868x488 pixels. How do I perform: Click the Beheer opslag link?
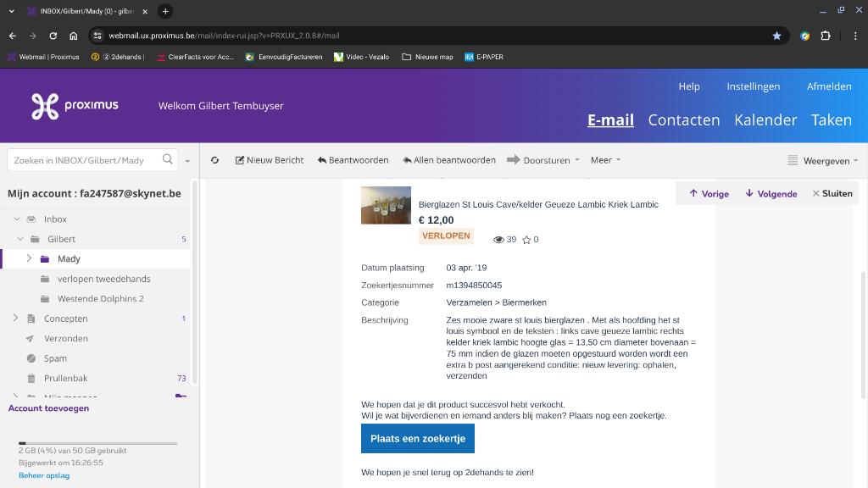coord(44,475)
